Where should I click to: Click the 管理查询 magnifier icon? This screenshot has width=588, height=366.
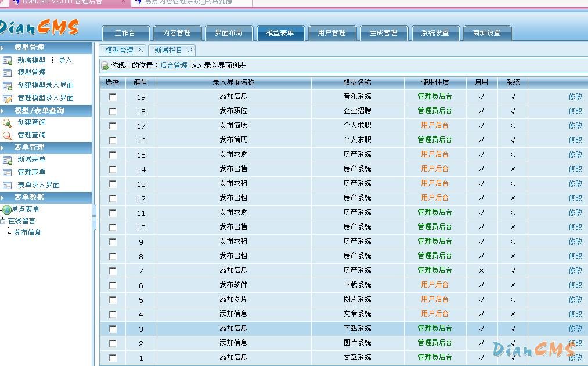[x=8, y=135]
